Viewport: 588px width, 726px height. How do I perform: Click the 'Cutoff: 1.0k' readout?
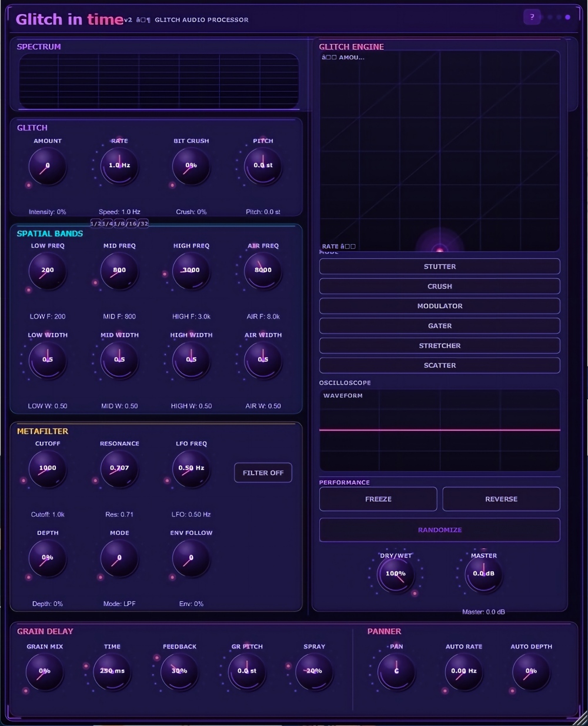coord(48,515)
